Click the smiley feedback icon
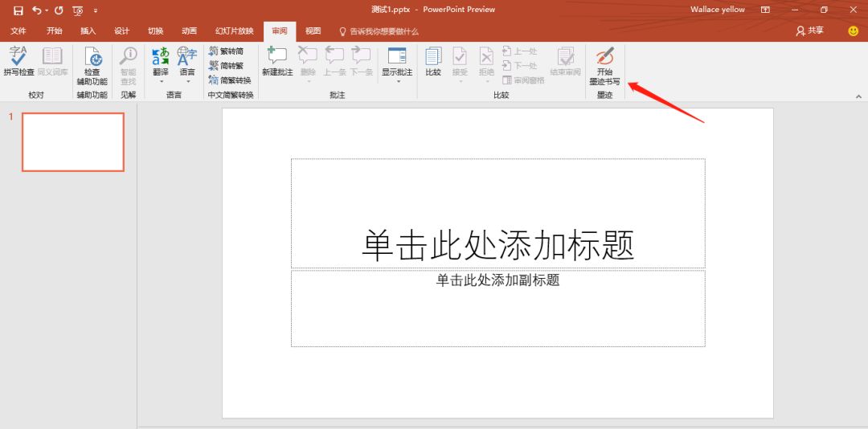 click(x=853, y=31)
